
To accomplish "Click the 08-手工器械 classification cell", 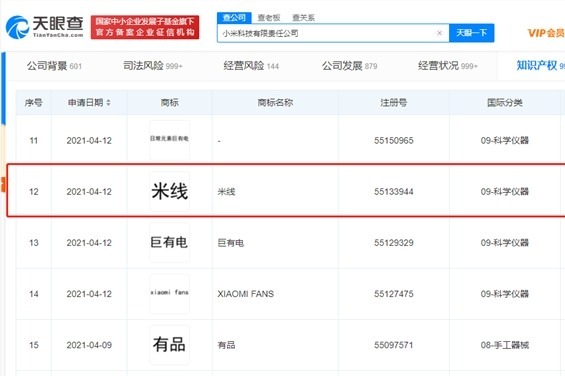I will click(504, 345).
